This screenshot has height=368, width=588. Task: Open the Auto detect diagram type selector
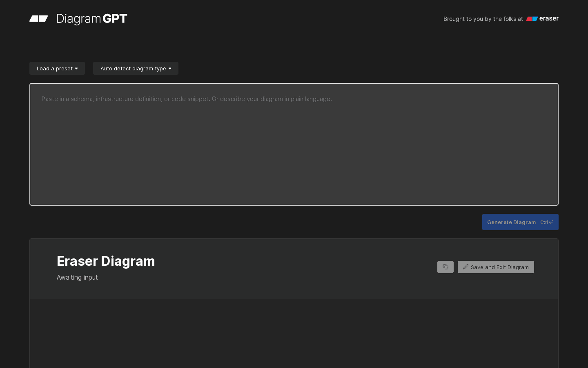tap(136, 68)
